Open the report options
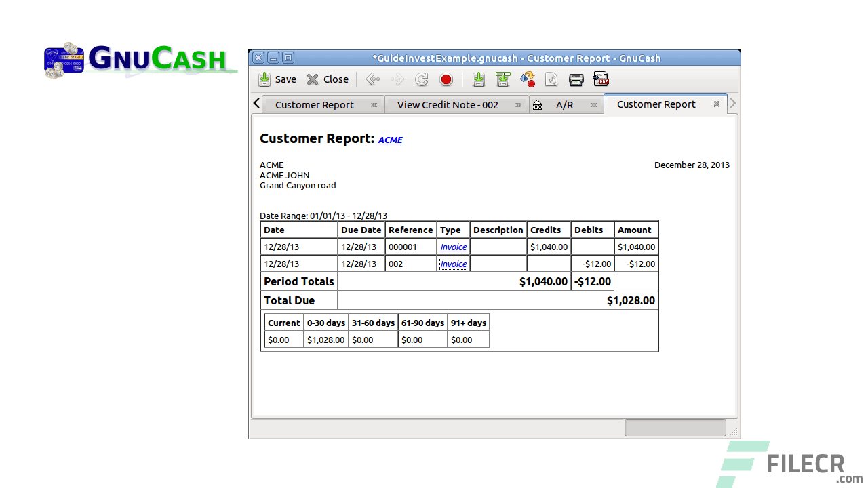Image resolution: width=868 pixels, height=488 pixels. click(527, 79)
